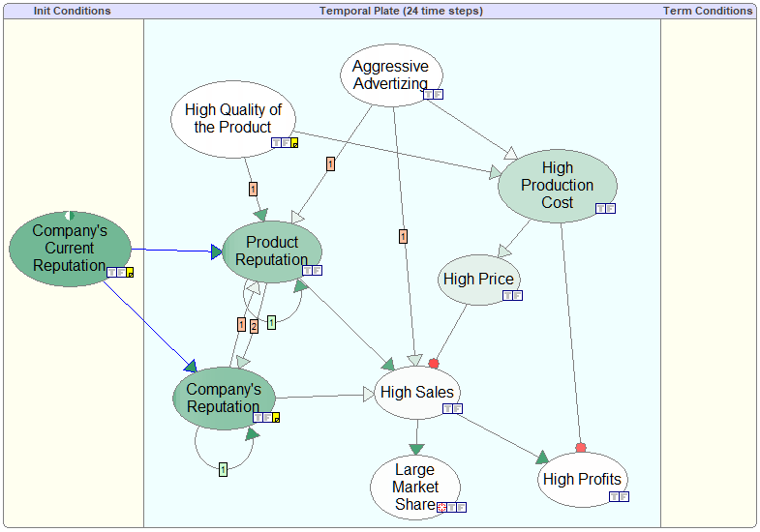Click red inhibiting dot atop High Profits

pyautogui.click(x=581, y=448)
